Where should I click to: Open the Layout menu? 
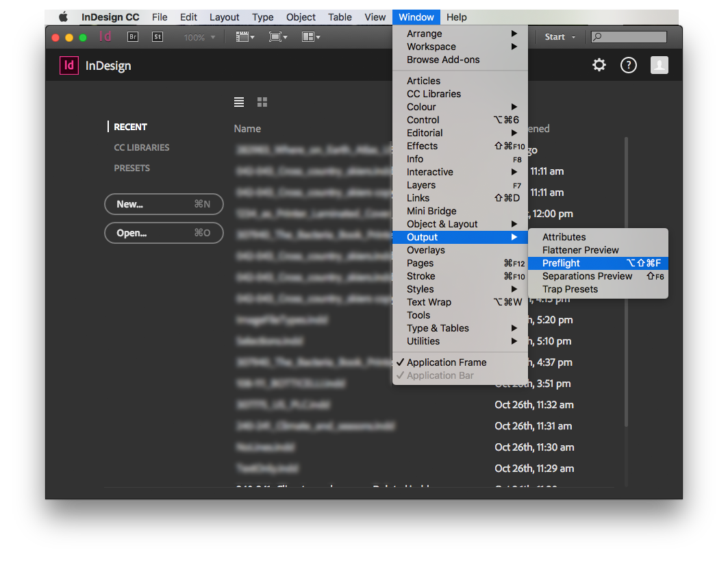click(x=224, y=17)
